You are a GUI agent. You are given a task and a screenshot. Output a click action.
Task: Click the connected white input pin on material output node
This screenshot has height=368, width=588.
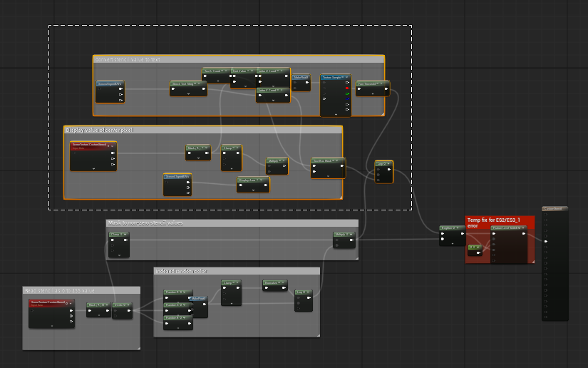(546, 241)
